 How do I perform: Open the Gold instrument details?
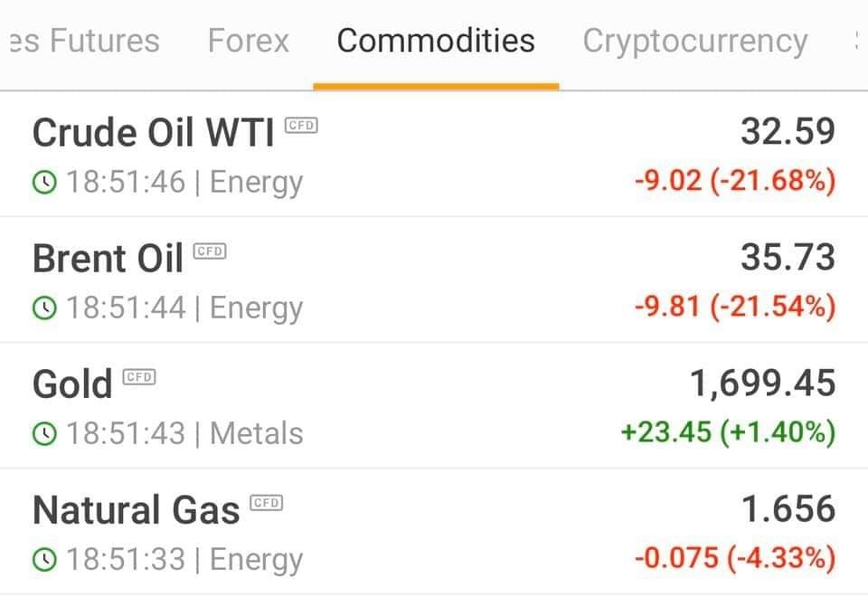pos(434,406)
